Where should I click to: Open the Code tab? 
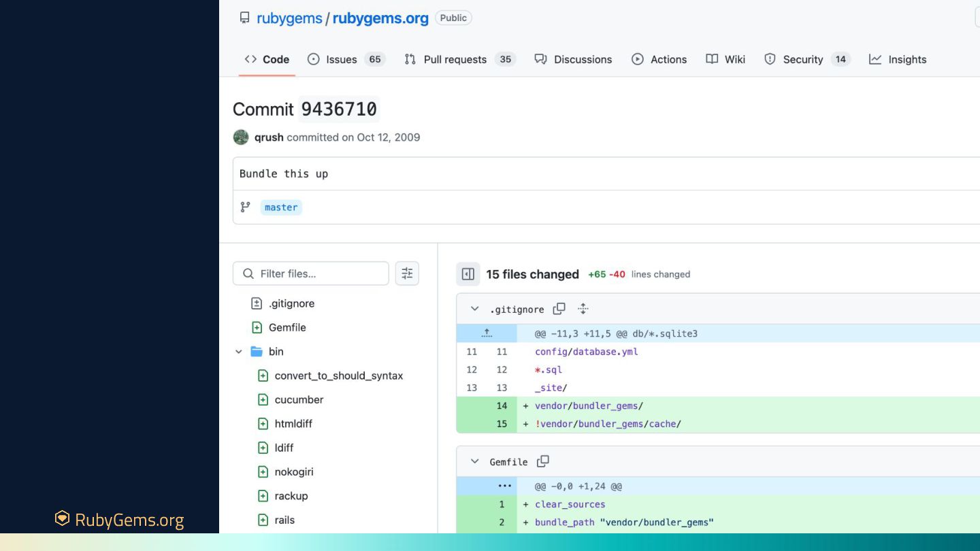[x=267, y=59]
